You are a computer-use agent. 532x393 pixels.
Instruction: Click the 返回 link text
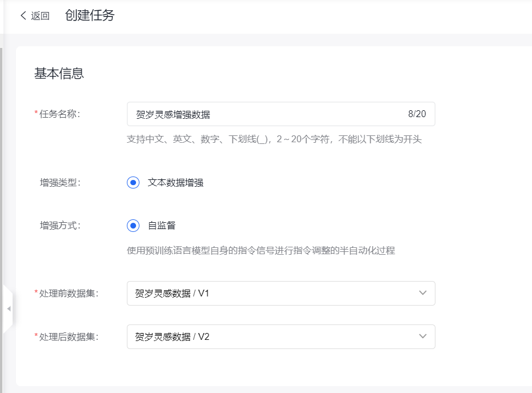[40, 16]
